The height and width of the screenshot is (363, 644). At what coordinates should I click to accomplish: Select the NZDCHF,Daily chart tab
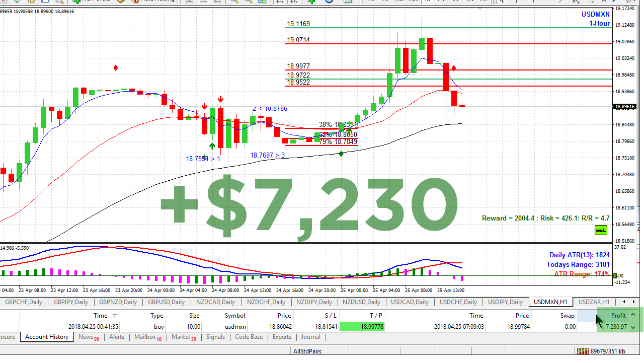click(x=266, y=302)
